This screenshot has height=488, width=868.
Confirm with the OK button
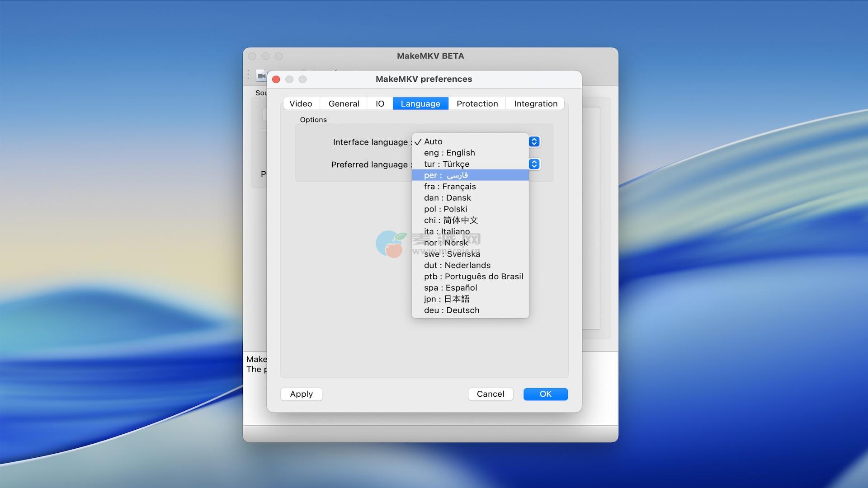point(545,394)
